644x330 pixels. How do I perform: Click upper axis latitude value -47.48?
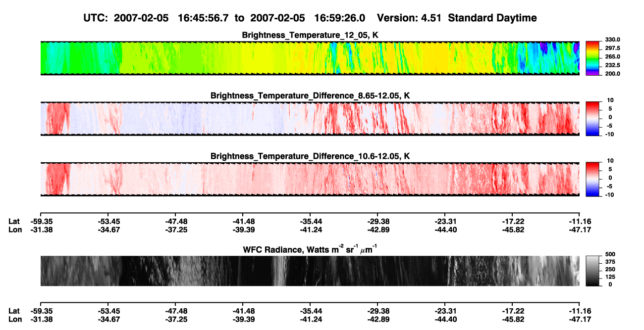pos(175,221)
